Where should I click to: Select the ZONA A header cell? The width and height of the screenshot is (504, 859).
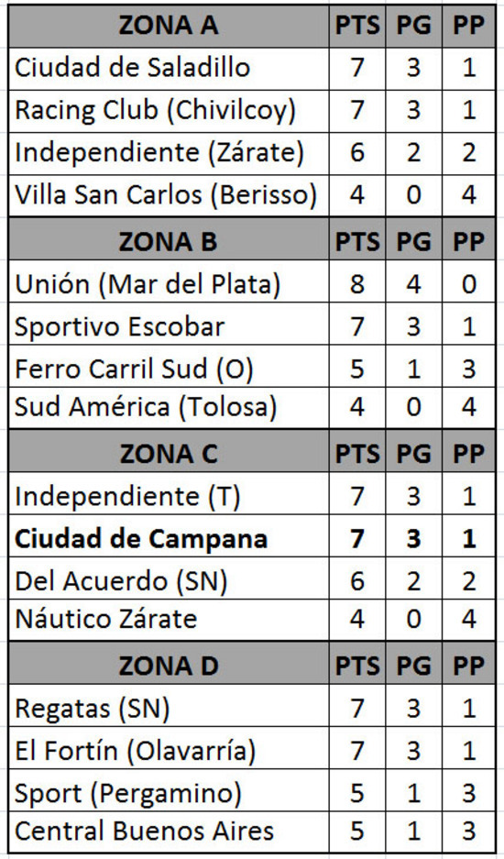tap(169, 26)
